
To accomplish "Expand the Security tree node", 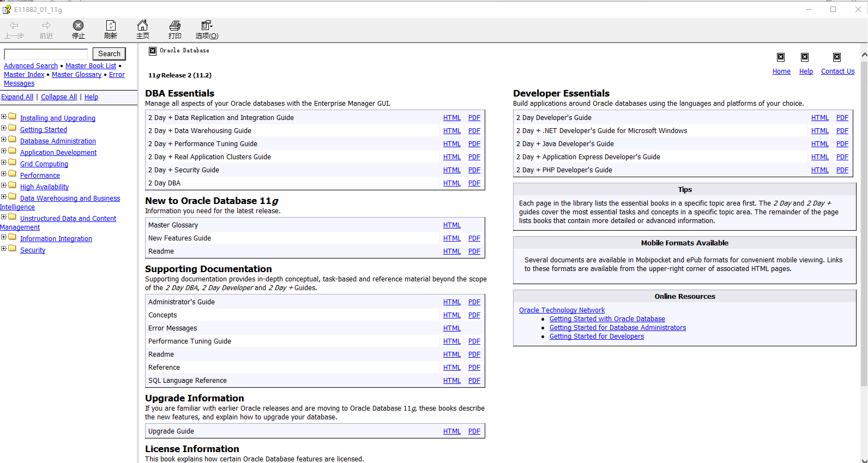I will (3, 249).
